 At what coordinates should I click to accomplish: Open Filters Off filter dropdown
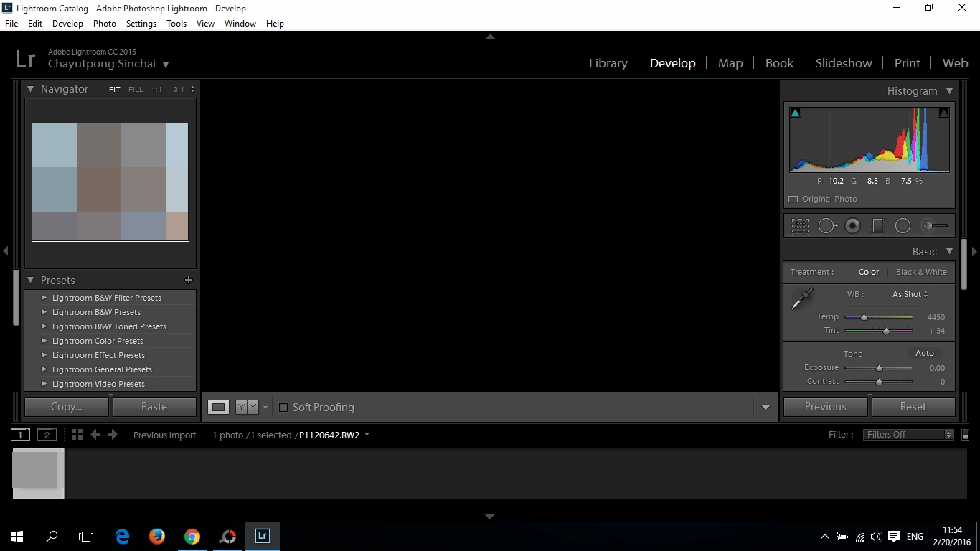[x=908, y=435]
